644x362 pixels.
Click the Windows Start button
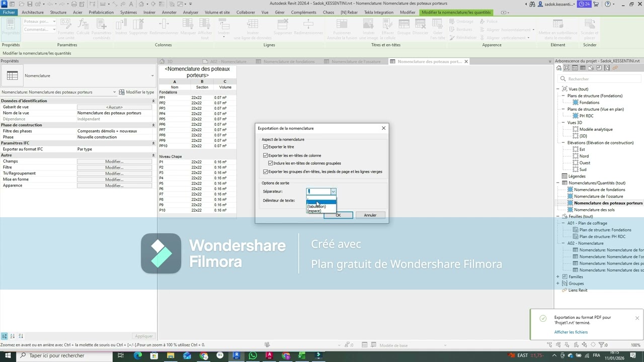pyautogui.click(x=8, y=355)
